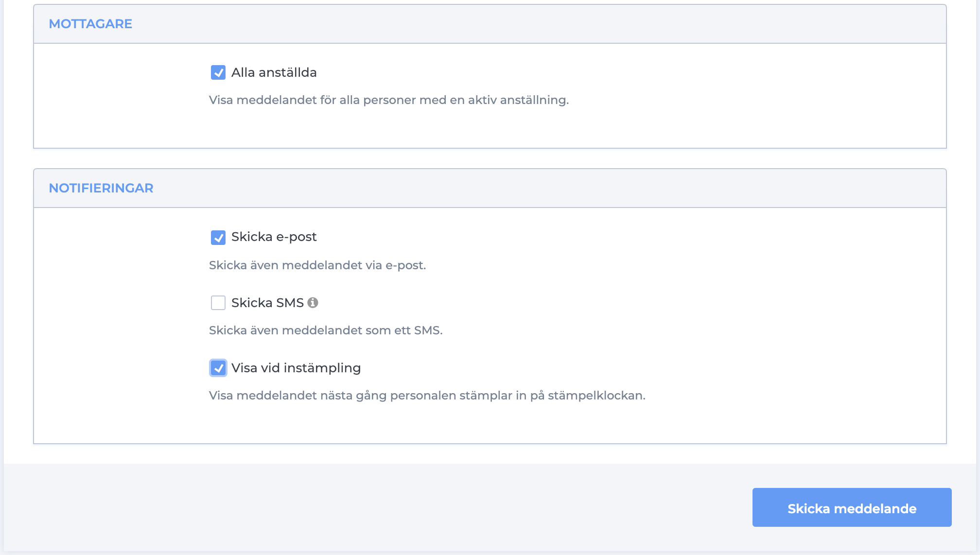Select the NOTIFIERINGAR section heading
Screen dimensions: 980x555
pyautogui.click(x=101, y=188)
